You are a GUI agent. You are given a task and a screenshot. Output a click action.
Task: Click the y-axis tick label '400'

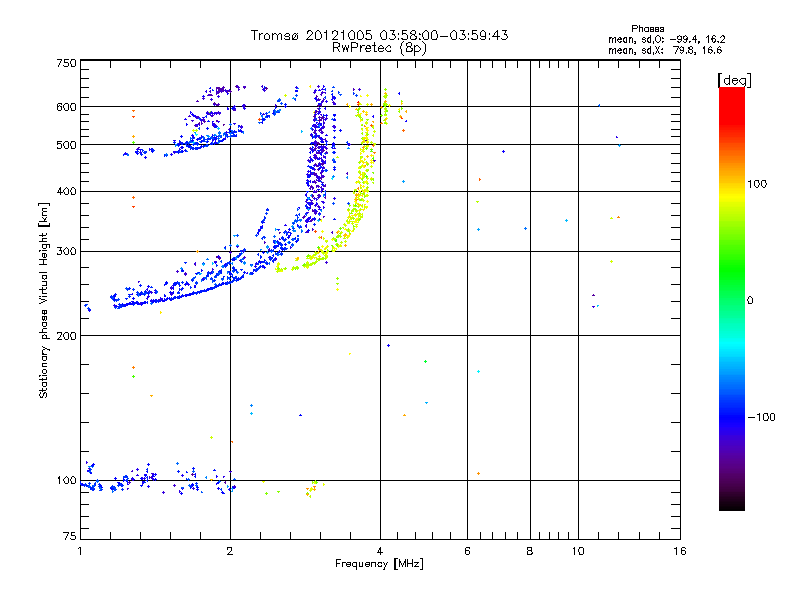click(x=67, y=191)
